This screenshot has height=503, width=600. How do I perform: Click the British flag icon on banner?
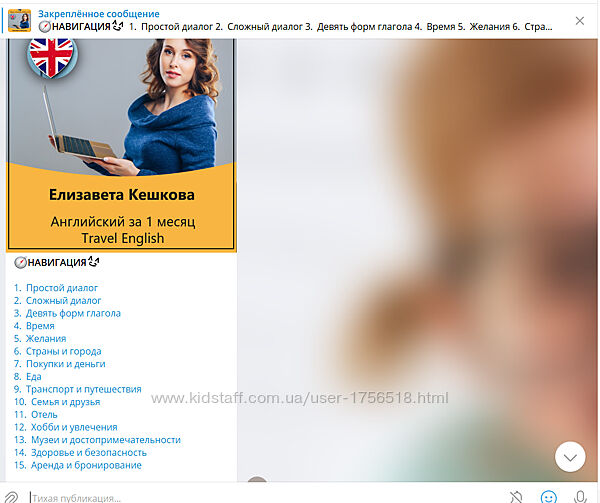pos(50,56)
